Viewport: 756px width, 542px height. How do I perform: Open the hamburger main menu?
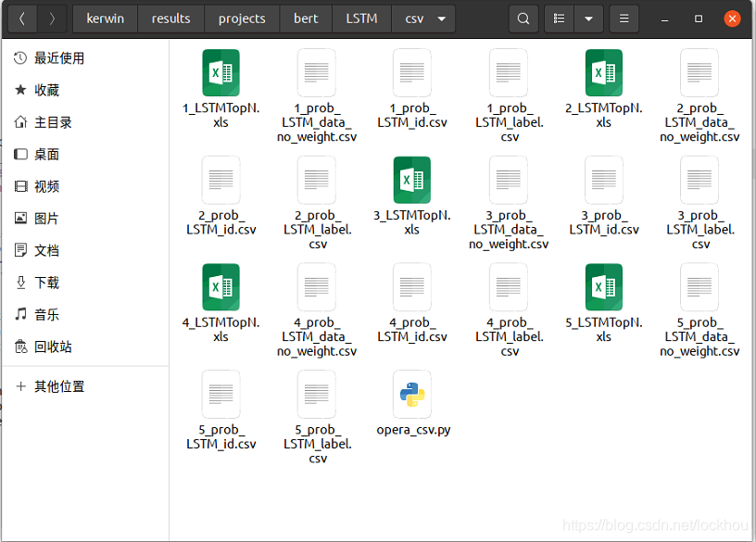coord(624,19)
